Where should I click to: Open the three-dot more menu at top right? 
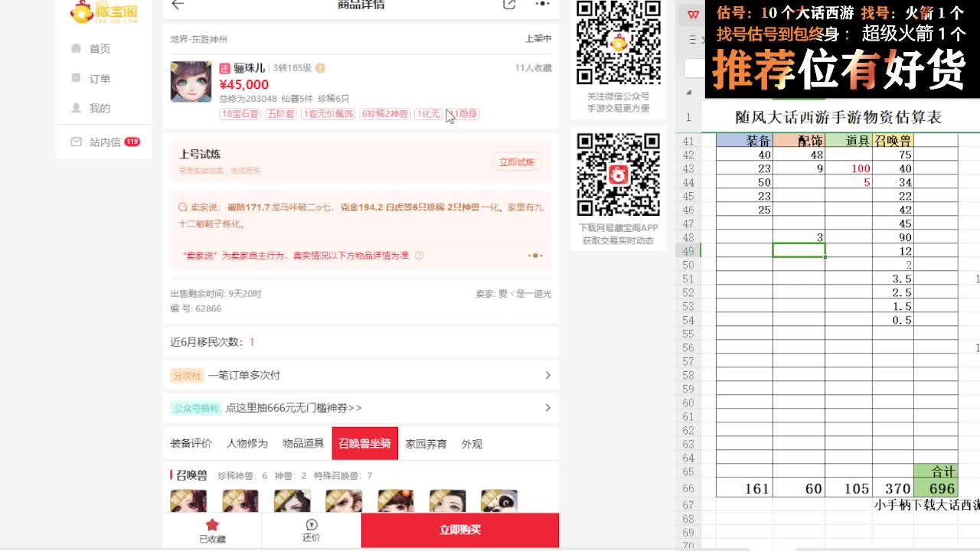pyautogui.click(x=542, y=5)
